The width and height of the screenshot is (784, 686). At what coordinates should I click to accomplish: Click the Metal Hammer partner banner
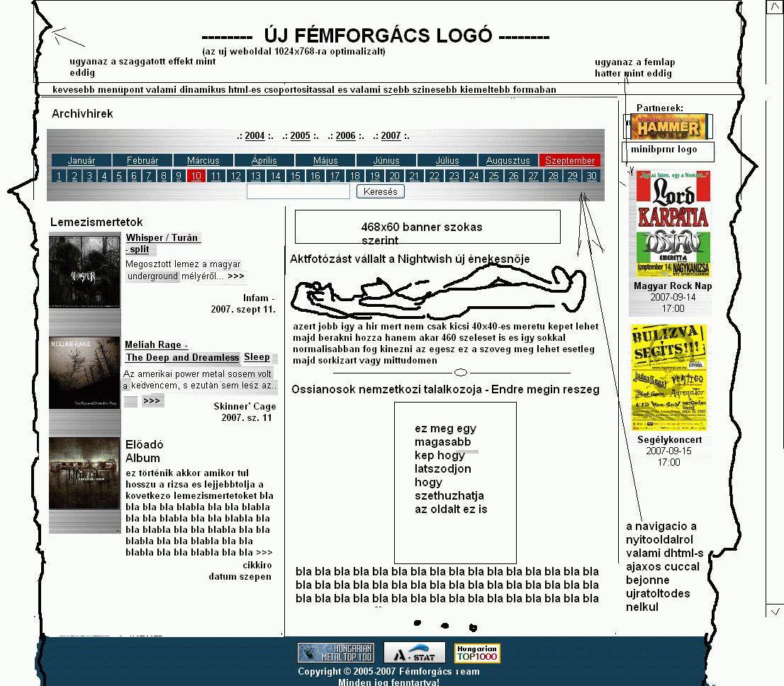pyautogui.click(x=668, y=127)
